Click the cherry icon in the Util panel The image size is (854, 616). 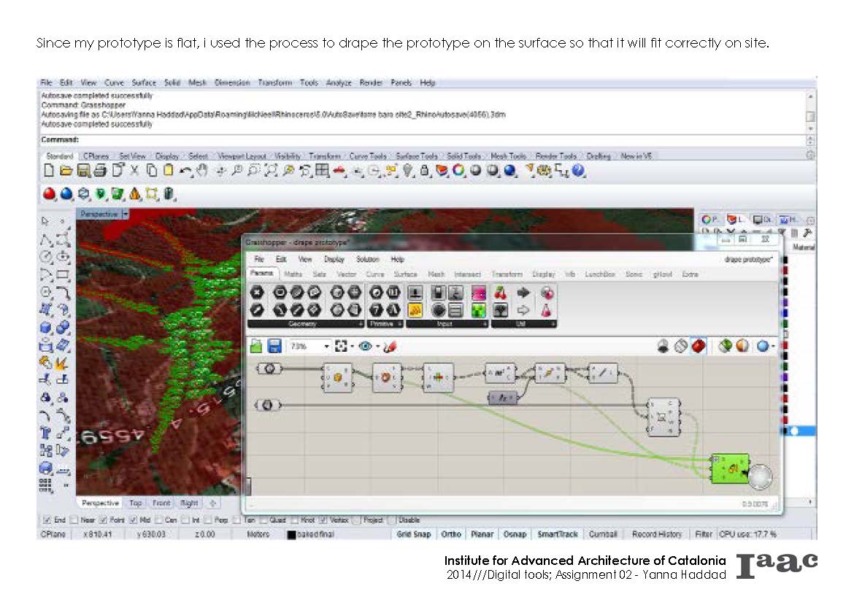[500, 293]
